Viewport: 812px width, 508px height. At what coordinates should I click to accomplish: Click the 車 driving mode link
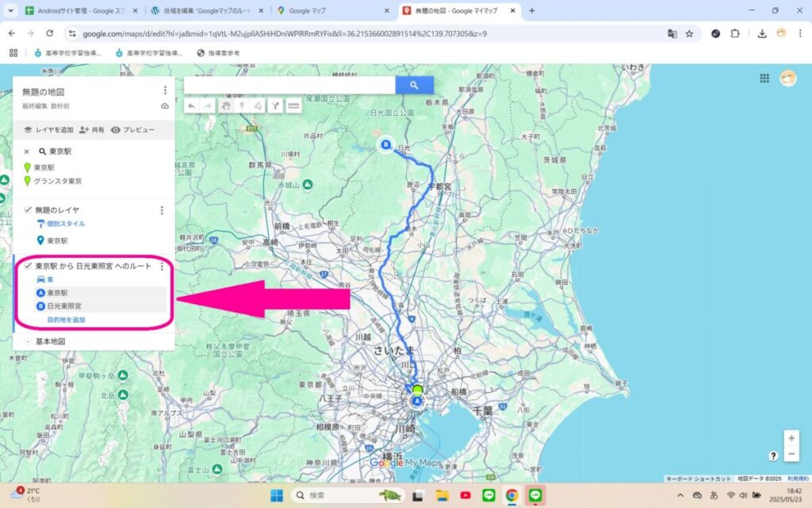click(45, 279)
